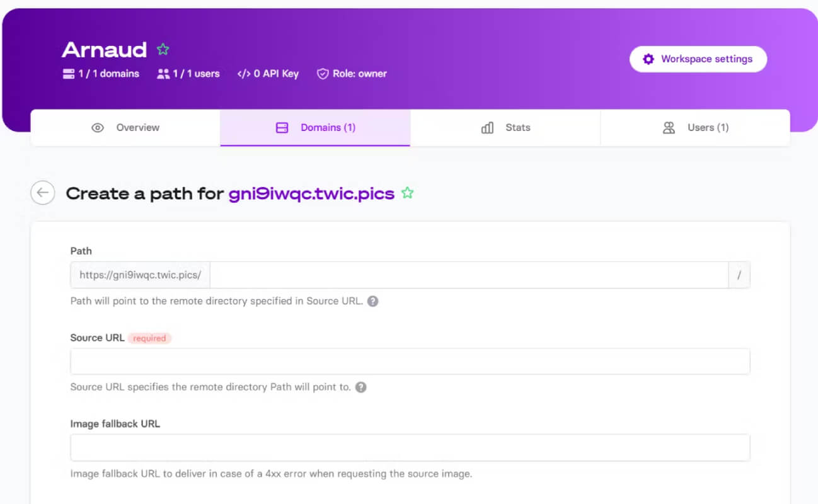The image size is (818, 504).
Task: Click the 1 / 1 domains text
Action: pos(109,74)
